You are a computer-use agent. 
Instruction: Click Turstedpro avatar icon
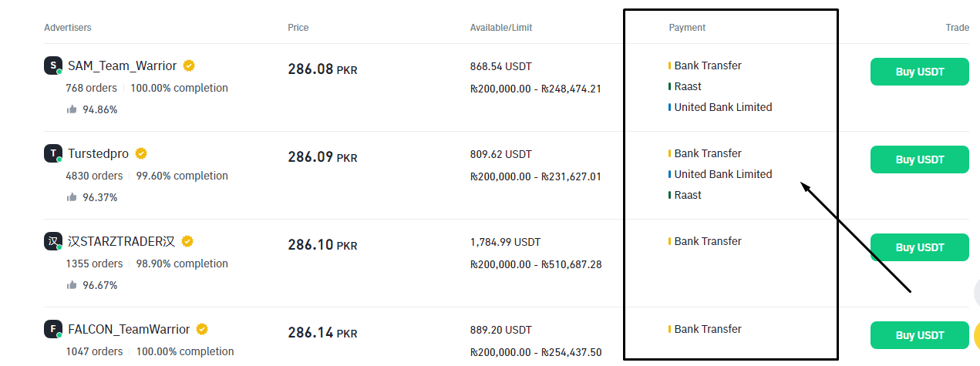coord(52,153)
